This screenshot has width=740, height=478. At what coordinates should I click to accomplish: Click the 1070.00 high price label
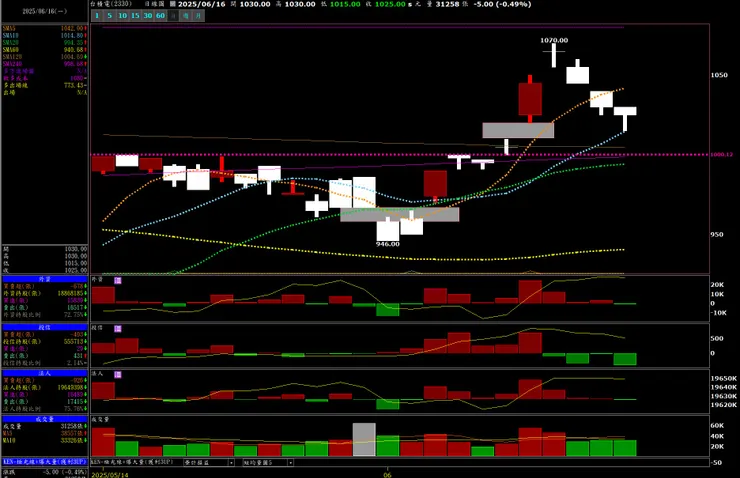pyautogui.click(x=554, y=41)
